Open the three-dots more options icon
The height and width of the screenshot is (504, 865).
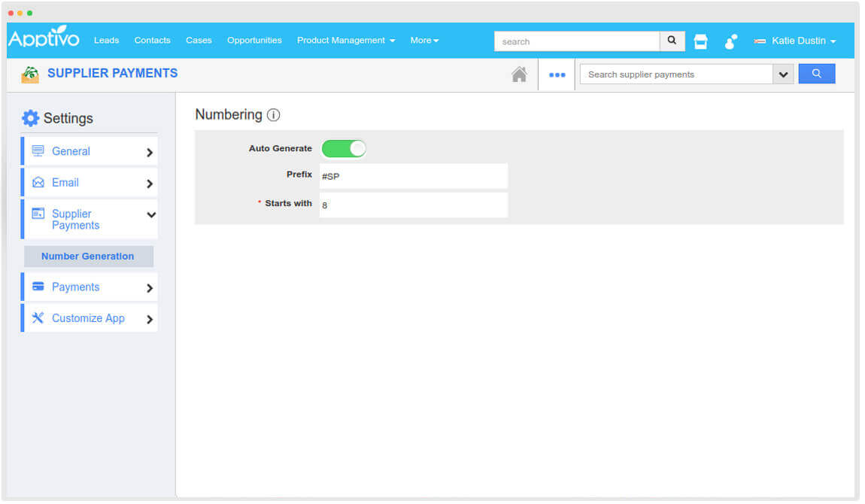coord(557,74)
